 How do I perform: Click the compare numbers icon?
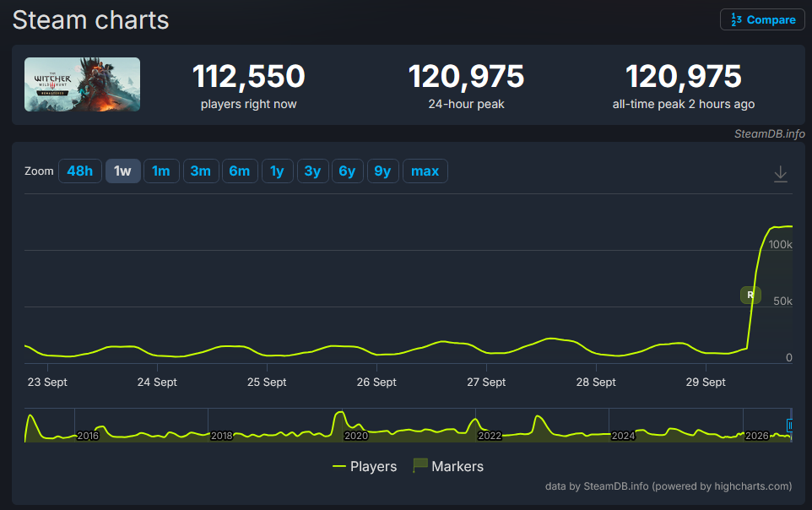736,19
